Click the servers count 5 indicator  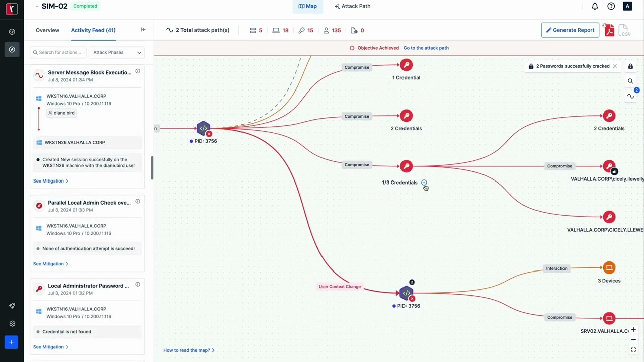coord(256,30)
